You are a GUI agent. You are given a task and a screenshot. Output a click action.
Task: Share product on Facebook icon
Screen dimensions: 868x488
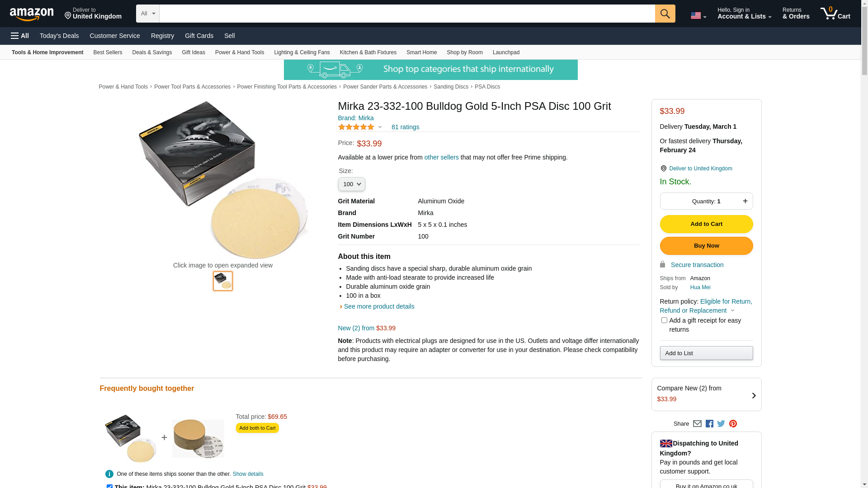pyautogui.click(x=709, y=424)
